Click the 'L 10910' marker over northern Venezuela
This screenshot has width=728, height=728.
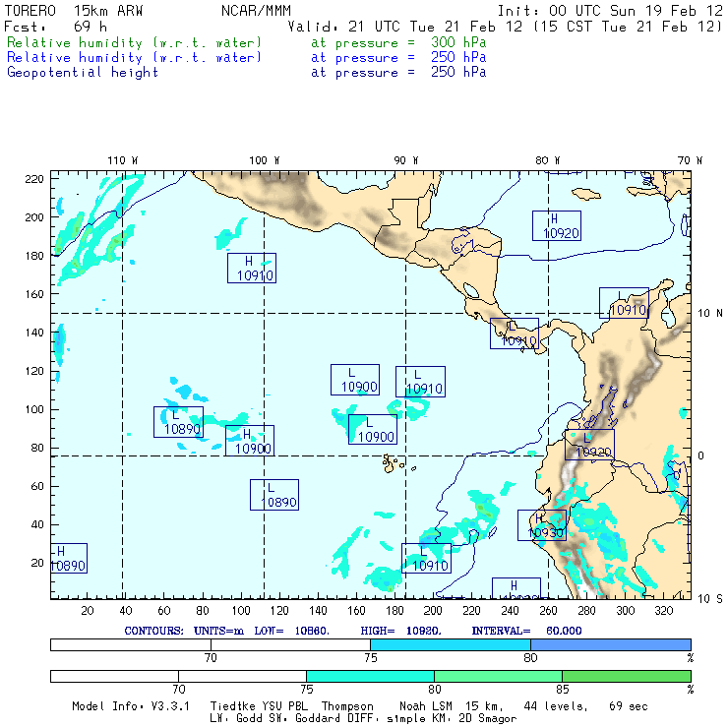coord(624,303)
